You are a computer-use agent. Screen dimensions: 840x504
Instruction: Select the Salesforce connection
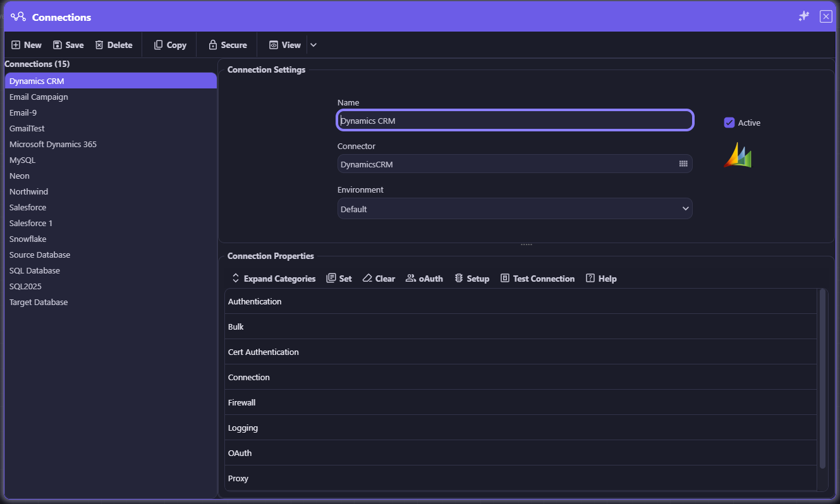(x=111, y=207)
